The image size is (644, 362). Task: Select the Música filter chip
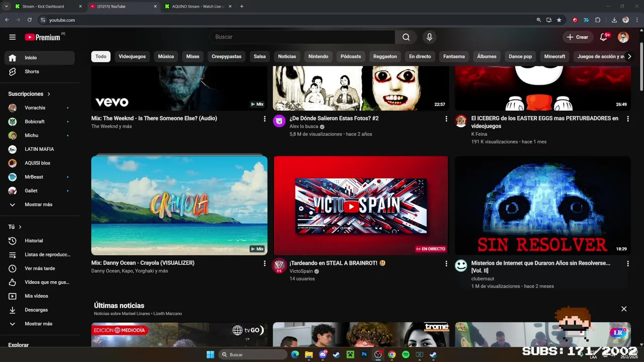(x=166, y=56)
